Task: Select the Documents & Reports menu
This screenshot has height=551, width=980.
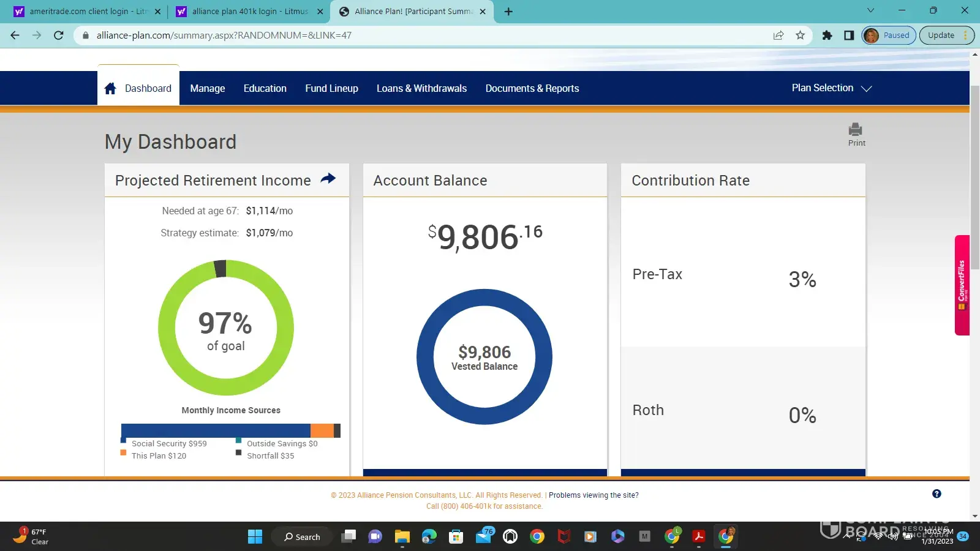Action: point(532,89)
